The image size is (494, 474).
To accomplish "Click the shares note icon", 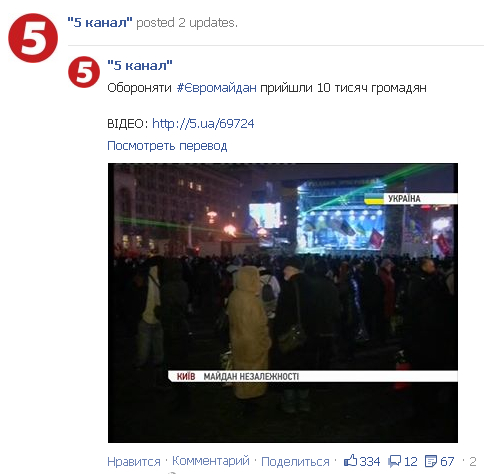I will coord(431,462).
